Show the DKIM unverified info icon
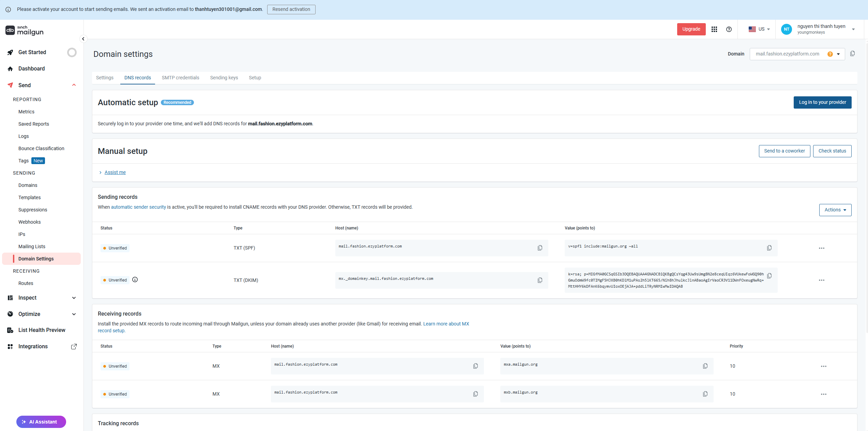The height and width of the screenshot is (431, 868). click(x=135, y=280)
